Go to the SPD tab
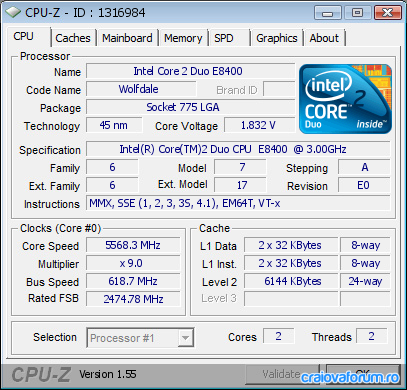 pos(229,38)
